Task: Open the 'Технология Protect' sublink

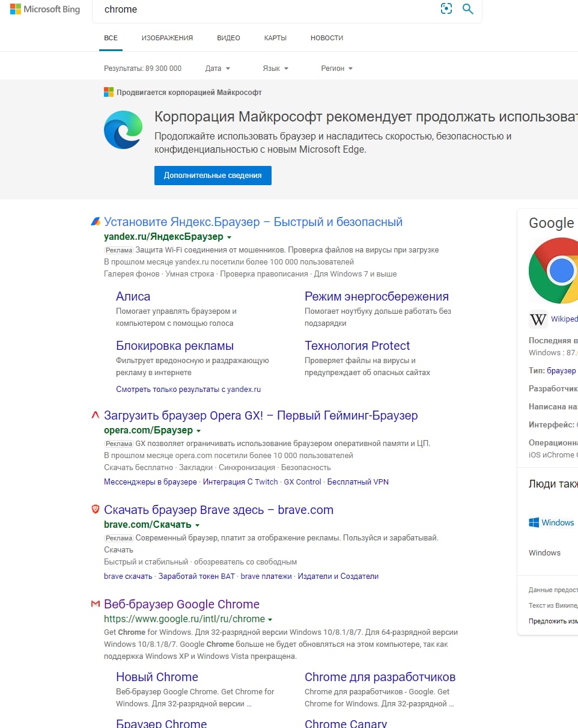Action: click(357, 346)
